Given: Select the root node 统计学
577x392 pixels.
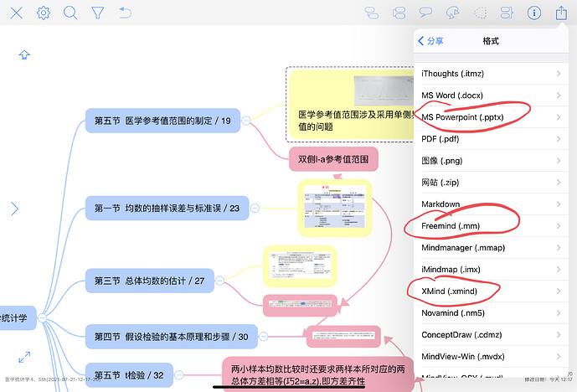Looking at the screenshot, I should (18, 317).
